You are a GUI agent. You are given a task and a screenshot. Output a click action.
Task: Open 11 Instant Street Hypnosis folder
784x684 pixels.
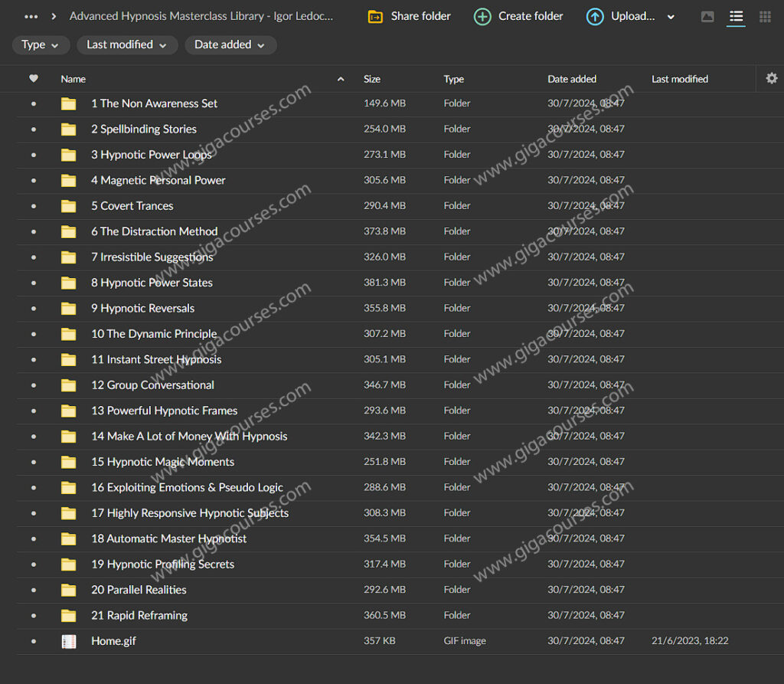click(x=156, y=359)
